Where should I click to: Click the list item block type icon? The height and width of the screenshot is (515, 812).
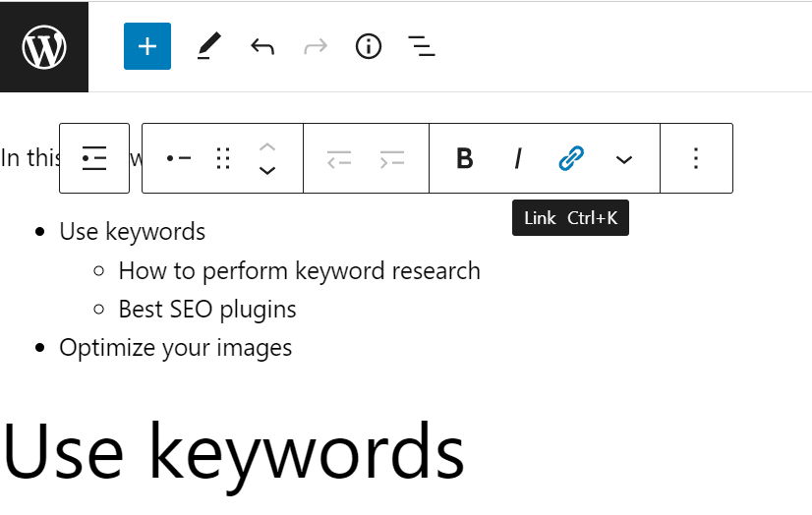click(179, 158)
